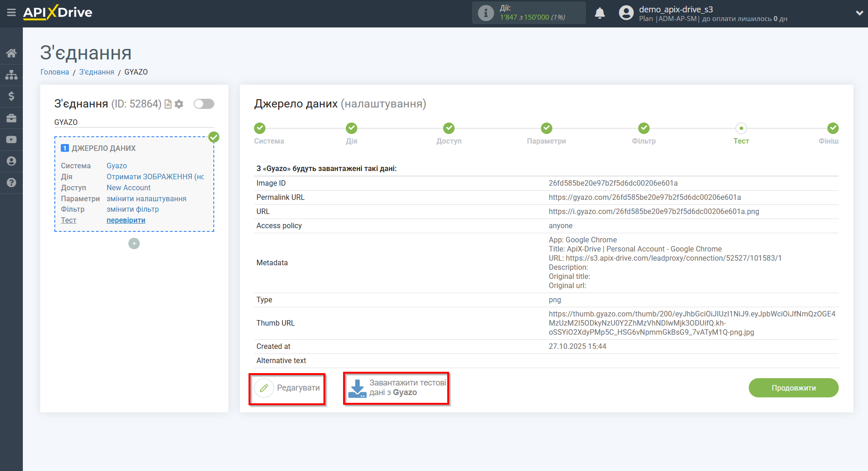868x471 pixels.
Task: Go to the Система step
Action: [259, 128]
